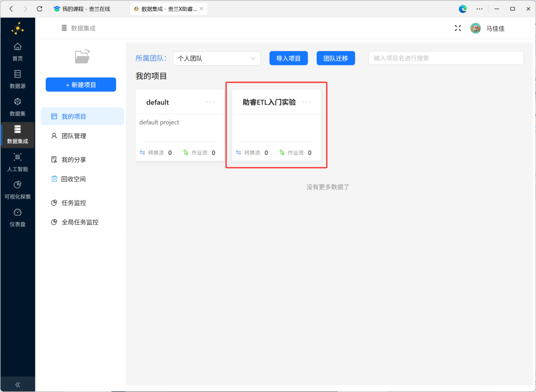Click 作业流 icon on 助睿ETL入门实验 card

point(282,153)
